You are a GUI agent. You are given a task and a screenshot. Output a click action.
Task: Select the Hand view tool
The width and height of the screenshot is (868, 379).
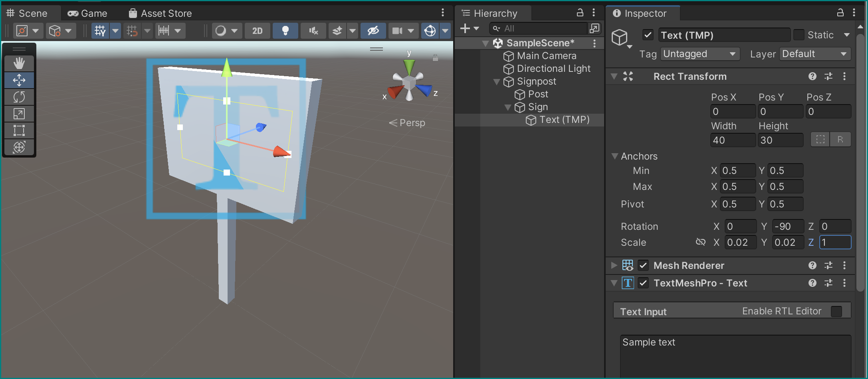pyautogui.click(x=19, y=63)
